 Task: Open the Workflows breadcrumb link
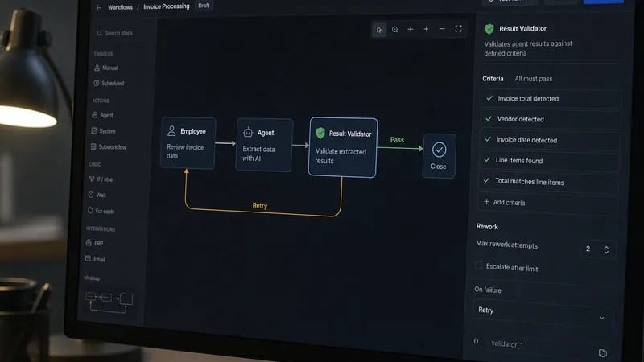pyautogui.click(x=120, y=7)
